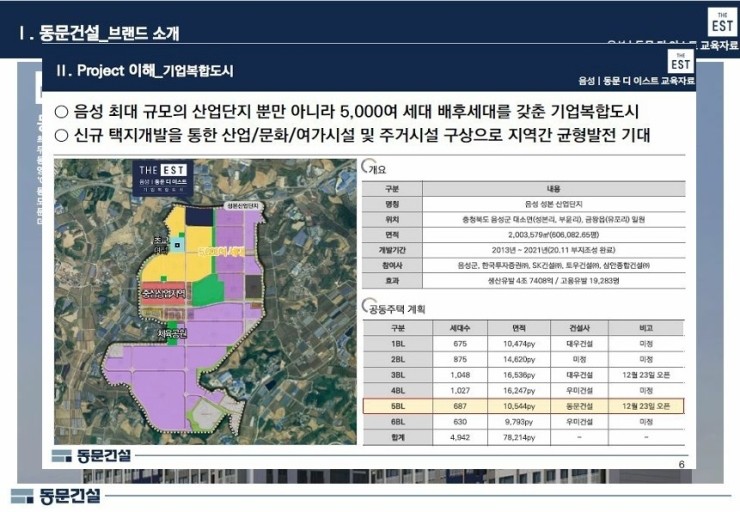
Task: Click the 개발기간 row label
Action: (x=392, y=250)
